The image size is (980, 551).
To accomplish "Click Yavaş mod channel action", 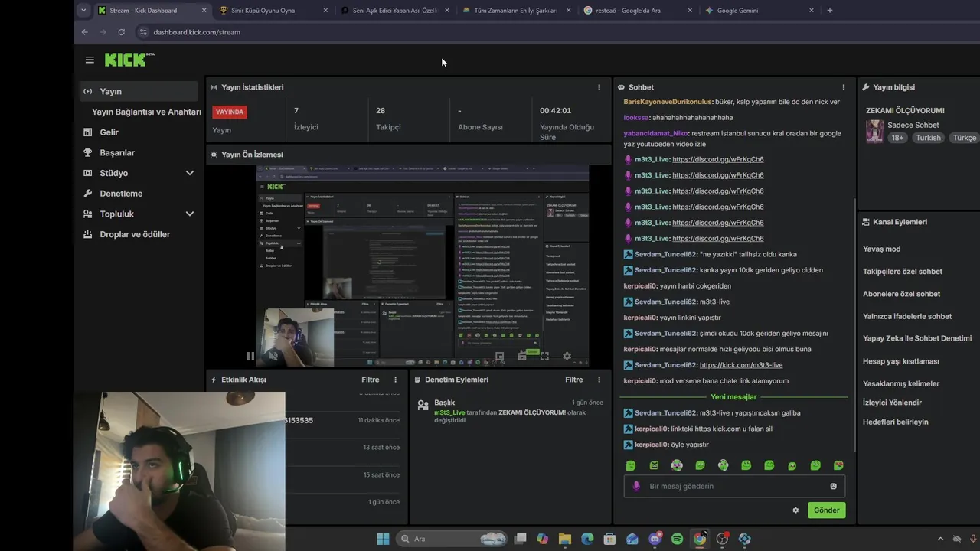I will coord(881,249).
